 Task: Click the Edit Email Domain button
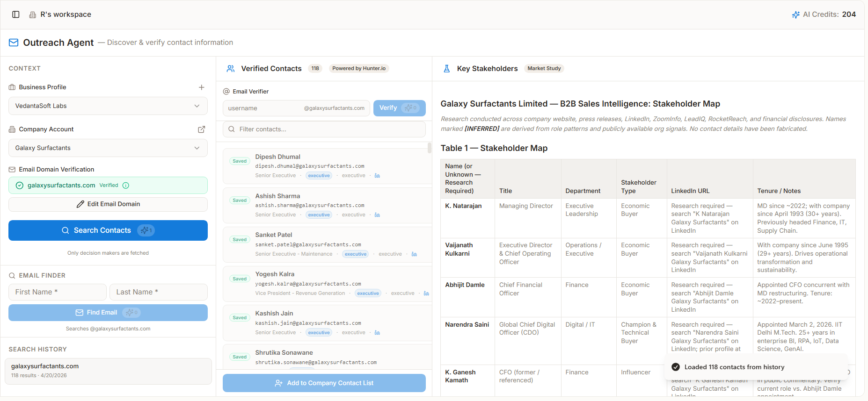tap(108, 204)
